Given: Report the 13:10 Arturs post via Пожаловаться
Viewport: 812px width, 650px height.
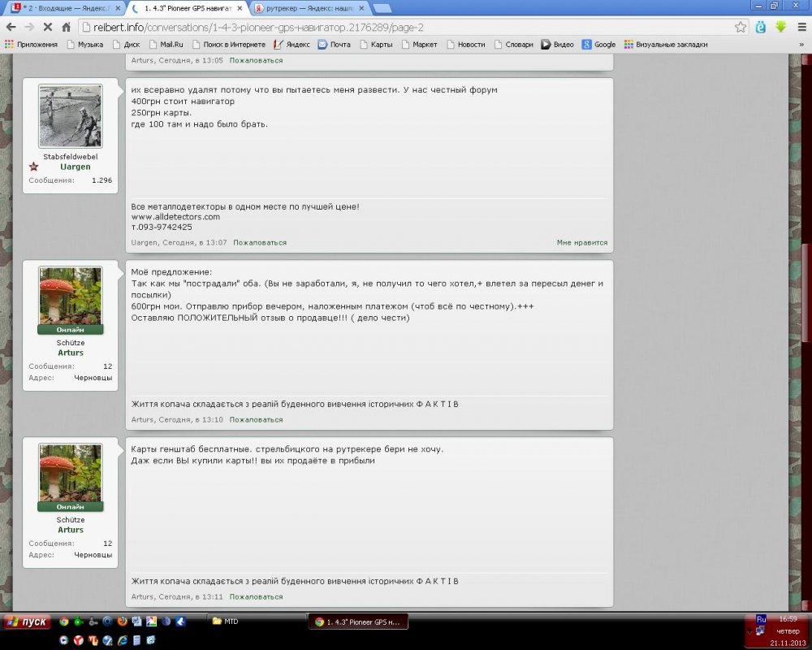Looking at the screenshot, I should [256, 420].
